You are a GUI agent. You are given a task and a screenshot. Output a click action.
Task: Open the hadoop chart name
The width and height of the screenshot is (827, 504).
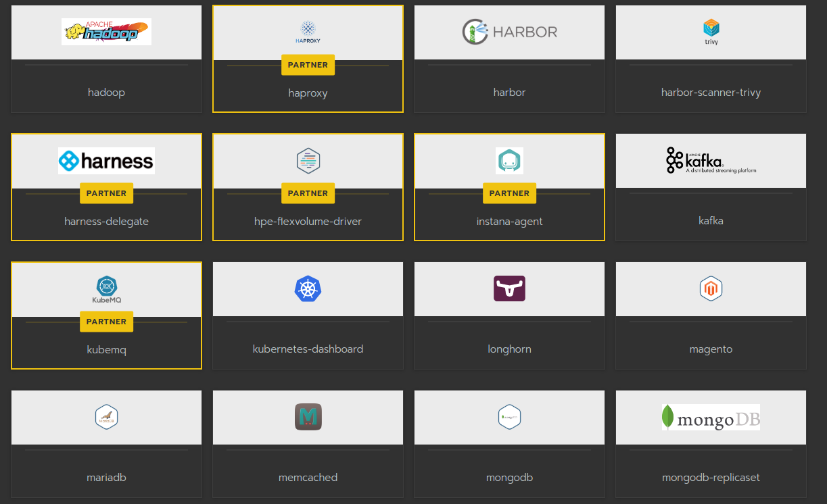pos(106,92)
